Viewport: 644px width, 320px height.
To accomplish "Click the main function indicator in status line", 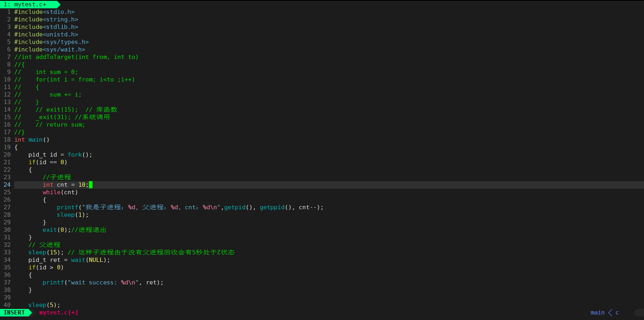I will (597, 312).
